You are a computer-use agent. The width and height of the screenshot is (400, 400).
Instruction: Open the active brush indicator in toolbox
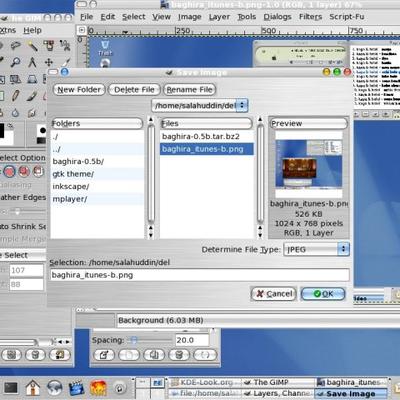click(42, 130)
